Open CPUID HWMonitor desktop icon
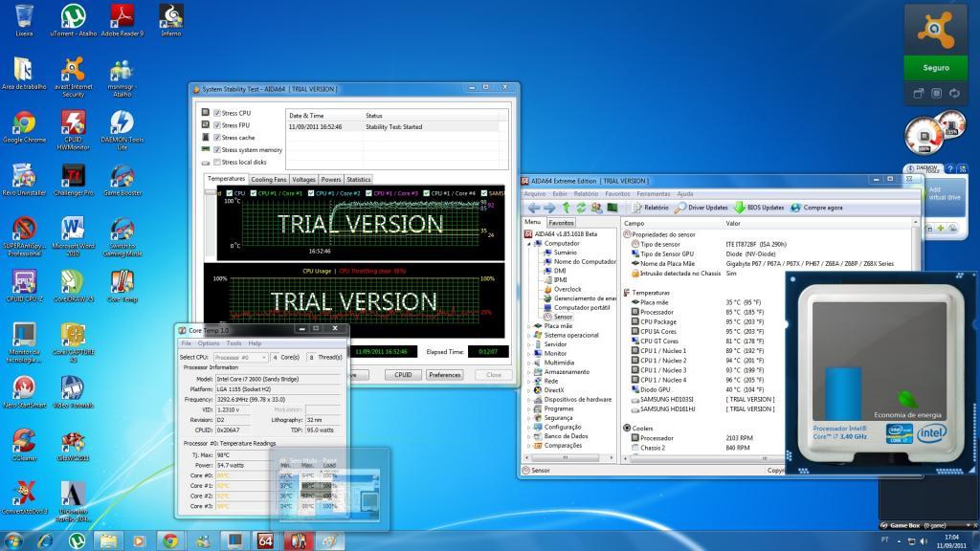The image size is (980, 551). [x=73, y=130]
